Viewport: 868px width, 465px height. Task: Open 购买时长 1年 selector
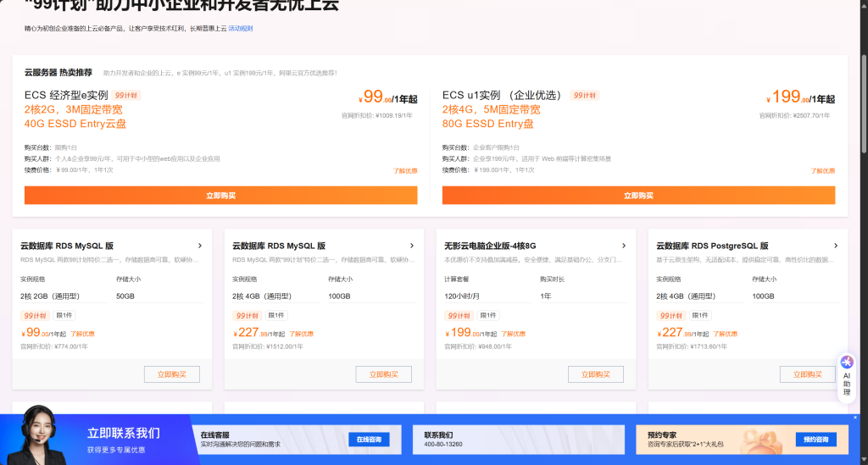point(583,296)
